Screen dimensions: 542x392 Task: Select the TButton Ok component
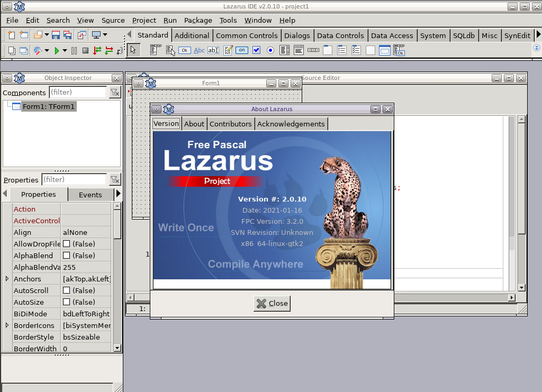[x=185, y=50]
